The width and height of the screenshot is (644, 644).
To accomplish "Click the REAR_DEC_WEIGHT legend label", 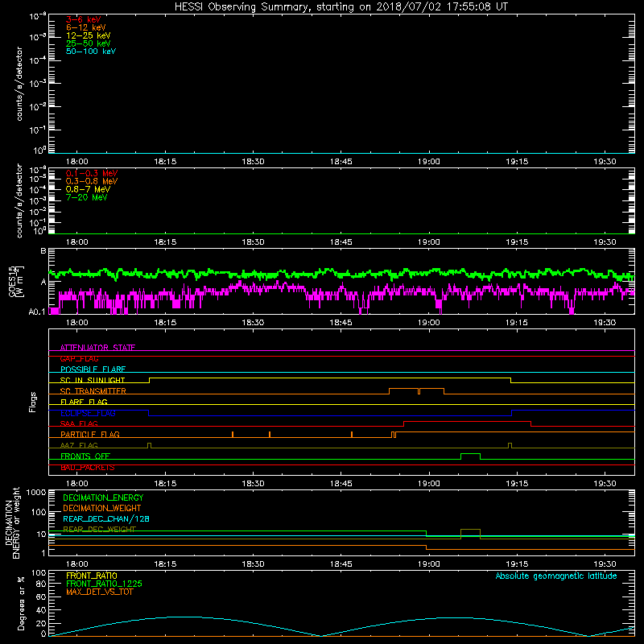I will [99, 529].
